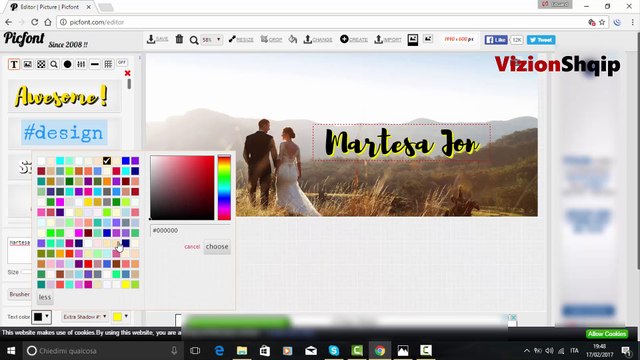This screenshot has width=640, height=360.
Task: Click the less button under swatches
Action: (x=45, y=297)
